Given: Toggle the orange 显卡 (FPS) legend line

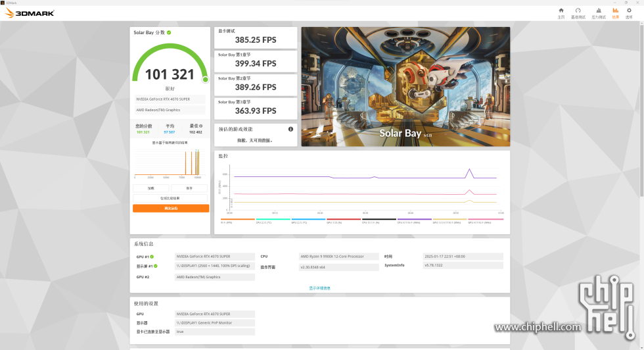Looking at the screenshot, I should click(x=237, y=220).
